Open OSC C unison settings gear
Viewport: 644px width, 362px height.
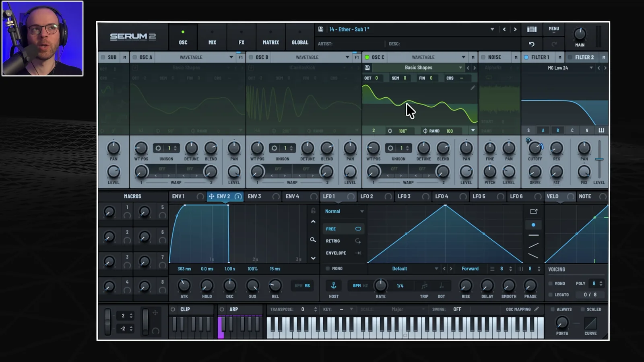click(390, 148)
